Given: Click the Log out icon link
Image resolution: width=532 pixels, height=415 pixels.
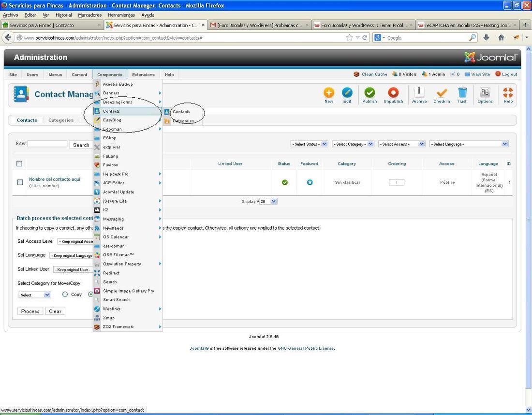Looking at the screenshot, I should 506,74.
